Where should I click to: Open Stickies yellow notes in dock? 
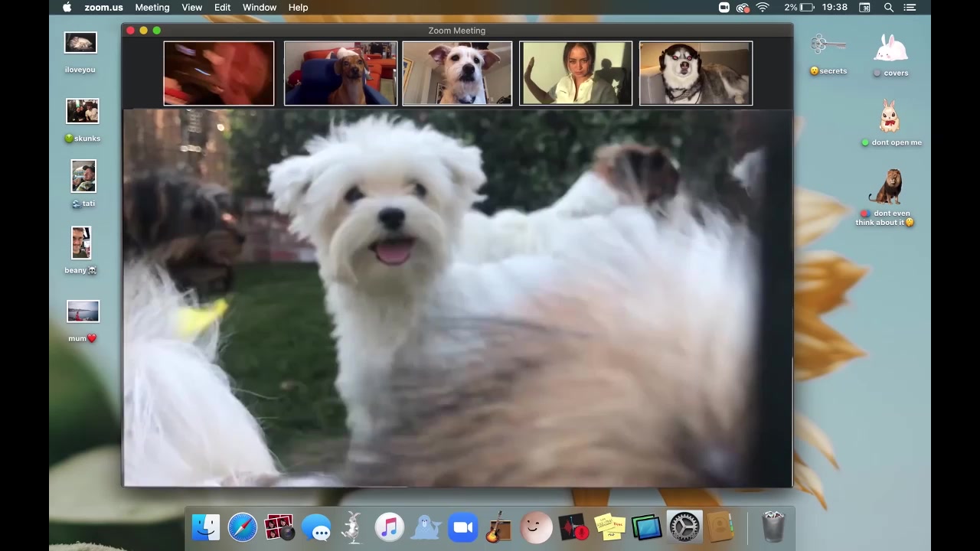click(x=610, y=528)
